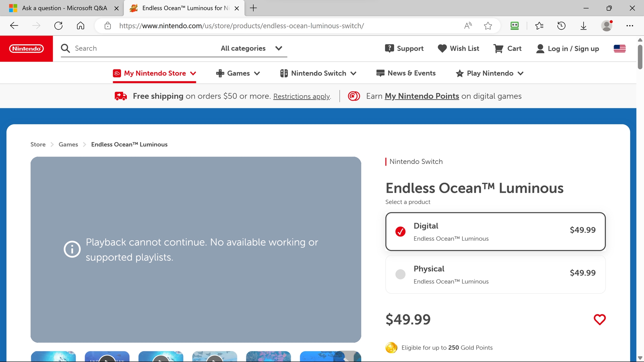Click the Restrictions apply link
The height and width of the screenshot is (362, 644).
click(x=303, y=96)
